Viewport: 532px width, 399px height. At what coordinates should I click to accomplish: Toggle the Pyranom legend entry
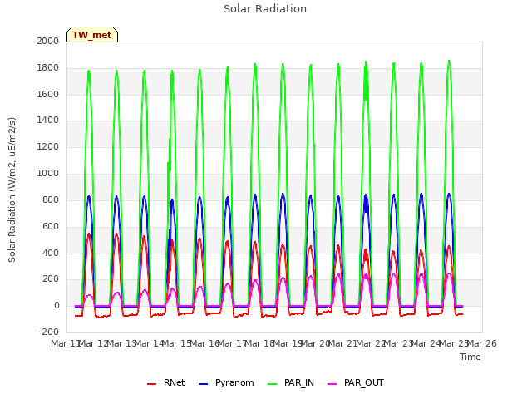226,382
